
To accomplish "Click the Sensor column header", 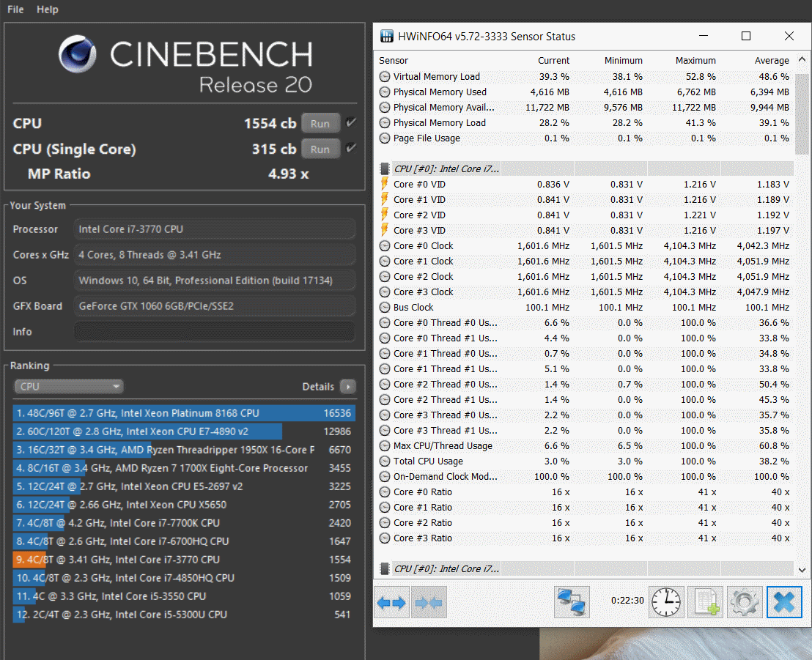I will pyautogui.click(x=394, y=61).
